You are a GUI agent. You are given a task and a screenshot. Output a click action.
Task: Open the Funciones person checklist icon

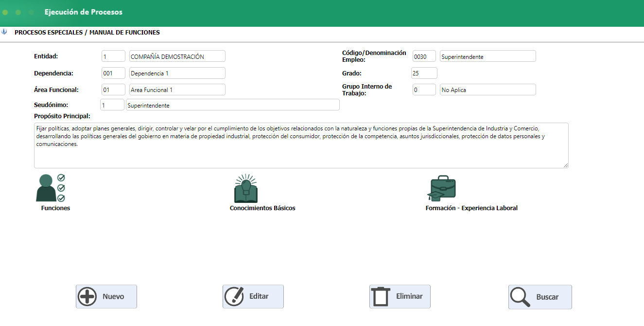(x=51, y=188)
